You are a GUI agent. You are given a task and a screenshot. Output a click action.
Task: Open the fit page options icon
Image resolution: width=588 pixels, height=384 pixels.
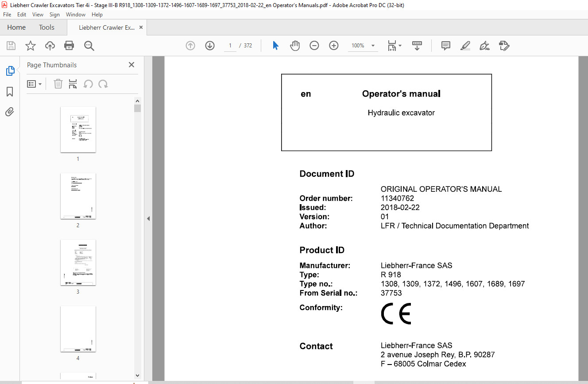[394, 46]
